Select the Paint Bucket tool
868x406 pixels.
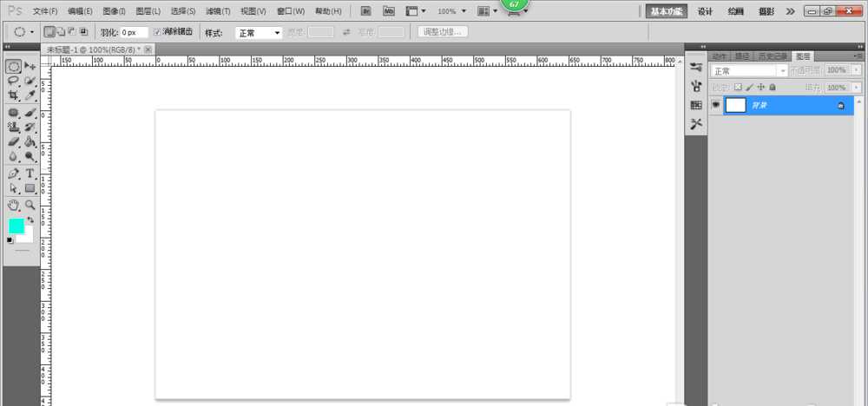click(x=30, y=141)
